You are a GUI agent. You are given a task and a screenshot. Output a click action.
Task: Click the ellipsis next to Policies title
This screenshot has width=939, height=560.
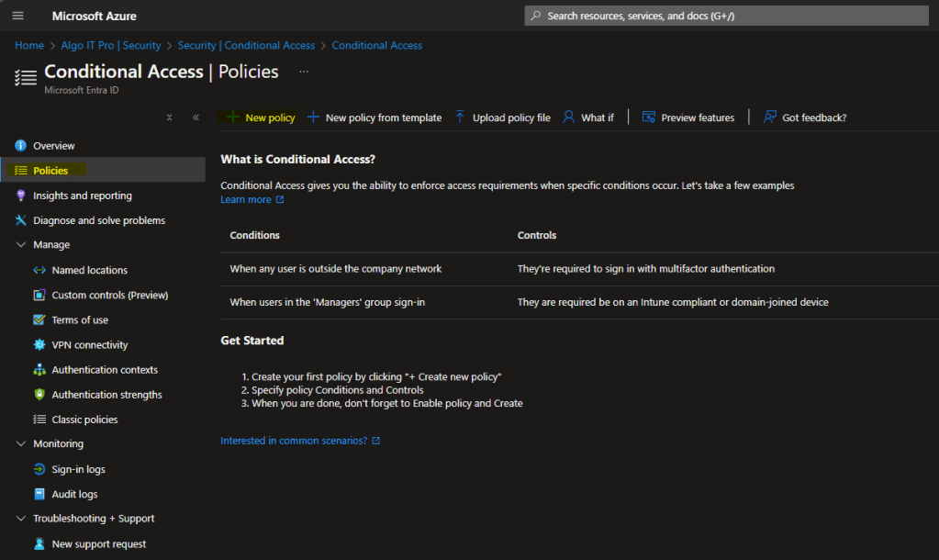(x=304, y=72)
